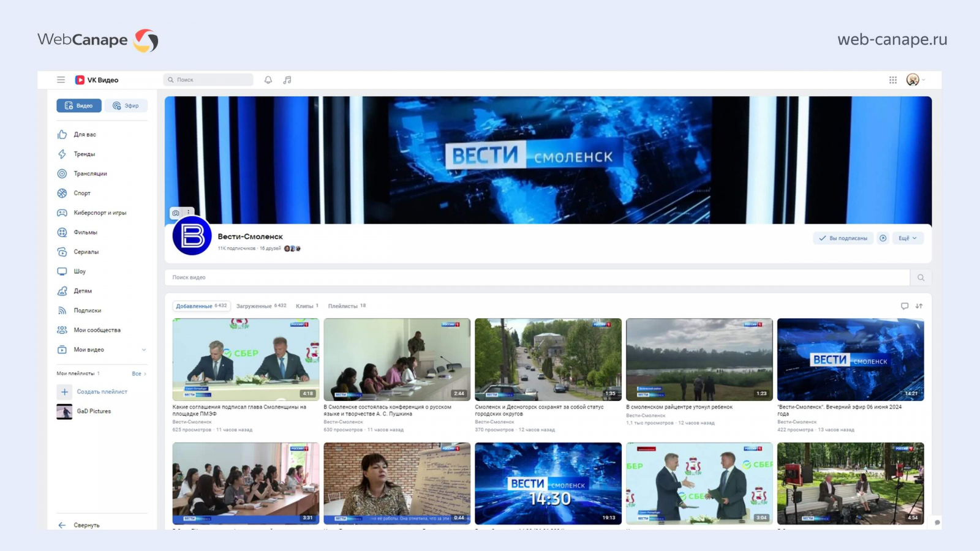980x551 pixels.
Task: Click Создать плейлист button
Action: tap(102, 392)
